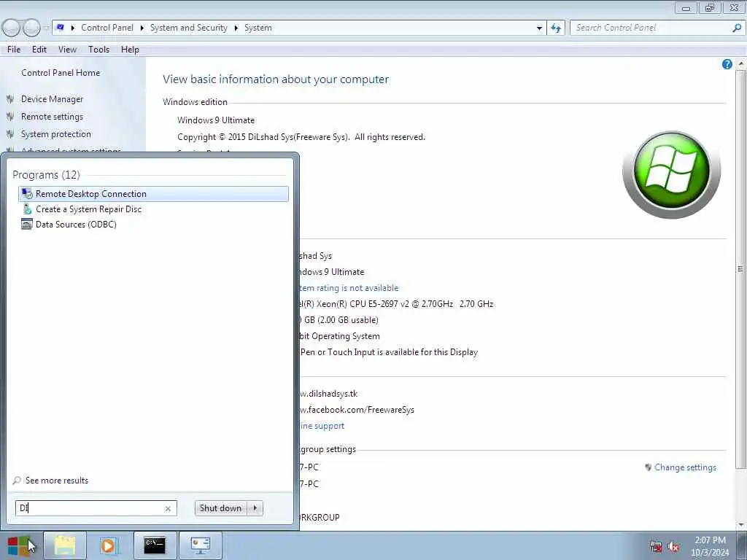The width and height of the screenshot is (747, 560).
Task: Click the network status tray icon
Action: tap(656, 547)
